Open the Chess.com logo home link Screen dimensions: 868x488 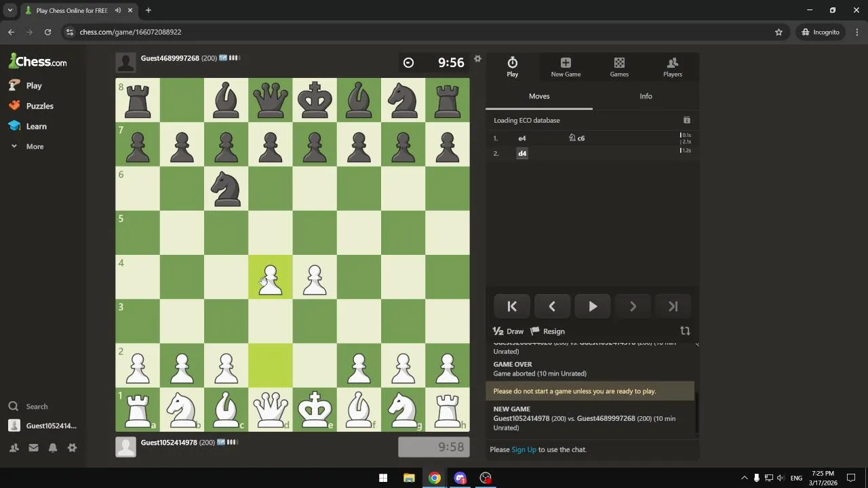pyautogui.click(x=37, y=61)
